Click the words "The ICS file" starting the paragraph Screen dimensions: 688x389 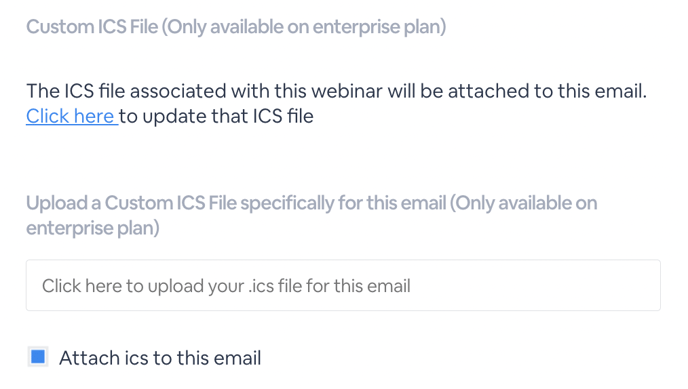click(x=75, y=91)
